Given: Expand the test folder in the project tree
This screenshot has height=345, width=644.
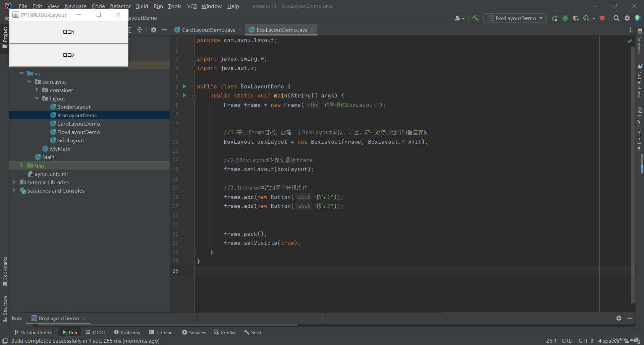Looking at the screenshot, I should pos(22,165).
